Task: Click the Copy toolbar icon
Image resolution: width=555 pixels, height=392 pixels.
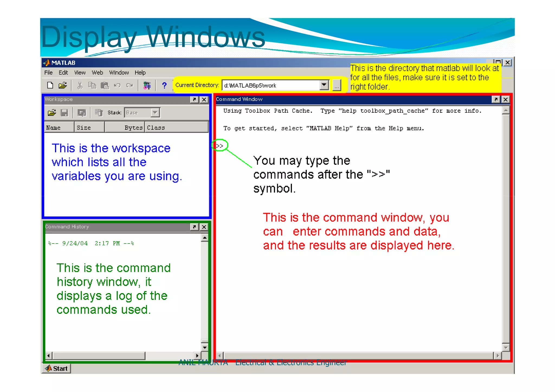Action: pos(92,86)
